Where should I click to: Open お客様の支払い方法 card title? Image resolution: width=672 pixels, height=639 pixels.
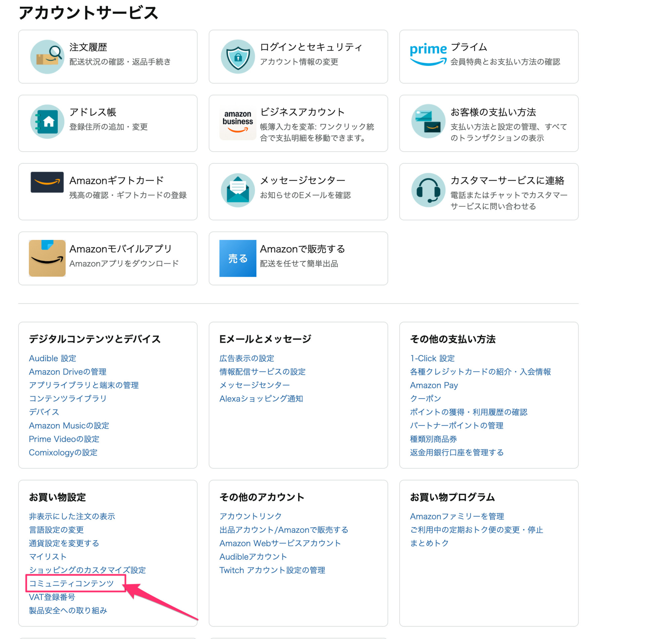tap(493, 112)
